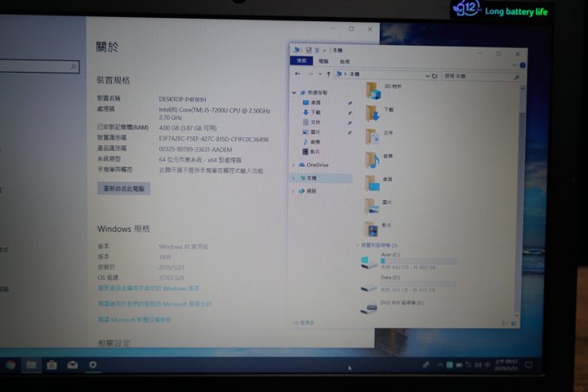Select 文件 under Quick access
588x392 pixels.
[x=315, y=122]
